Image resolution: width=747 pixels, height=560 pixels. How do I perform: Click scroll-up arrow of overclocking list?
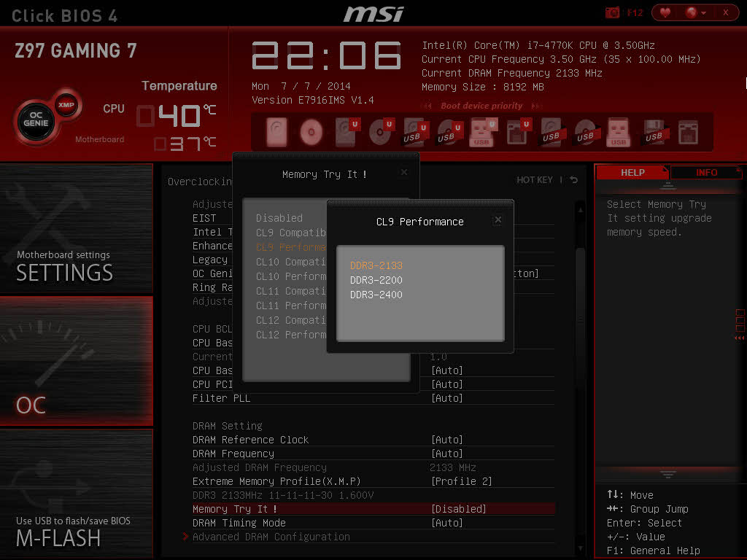[x=580, y=209]
